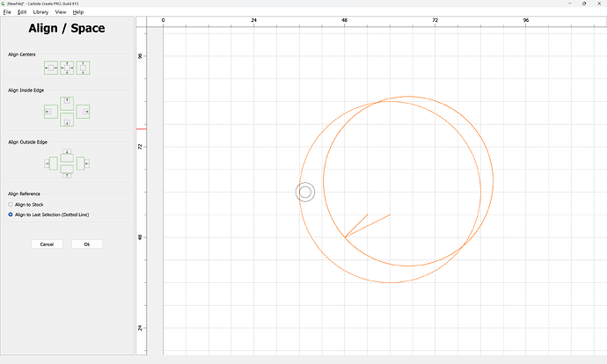
Task: Click the 24 mark on horizontal ruler
Action: click(x=254, y=20)
